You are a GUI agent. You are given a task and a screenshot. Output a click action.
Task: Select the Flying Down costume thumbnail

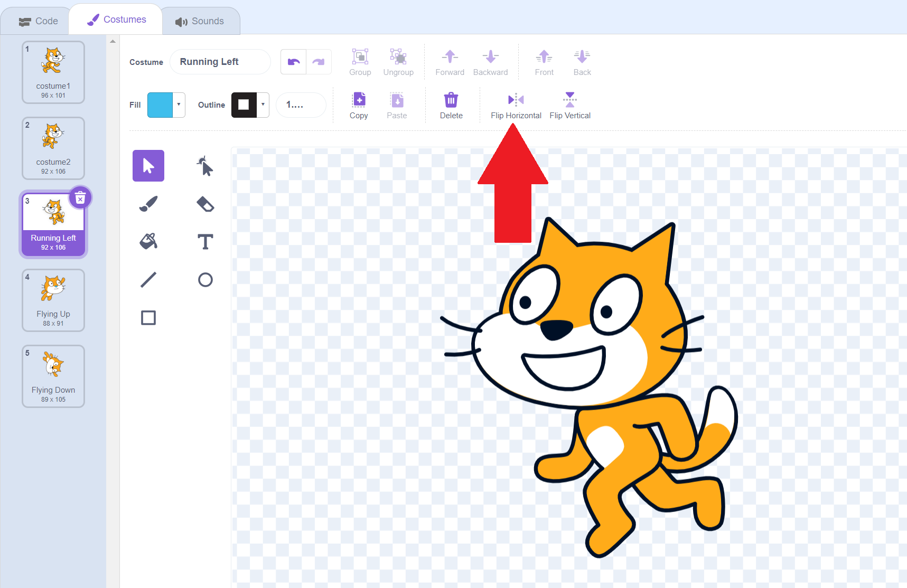point(53,376)
